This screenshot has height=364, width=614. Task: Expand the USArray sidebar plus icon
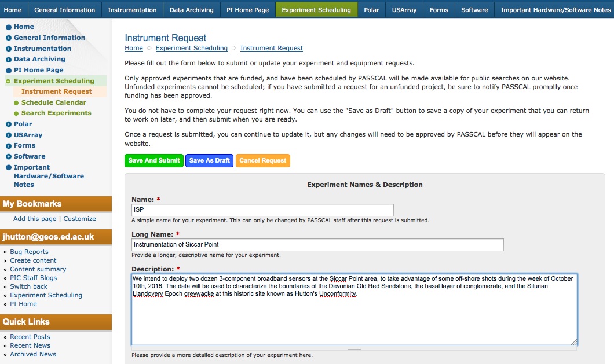click(9, 135)
